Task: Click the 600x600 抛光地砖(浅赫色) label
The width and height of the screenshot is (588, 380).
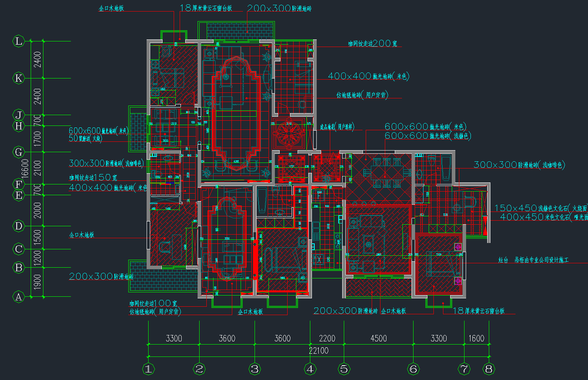Action: (428, 136)
